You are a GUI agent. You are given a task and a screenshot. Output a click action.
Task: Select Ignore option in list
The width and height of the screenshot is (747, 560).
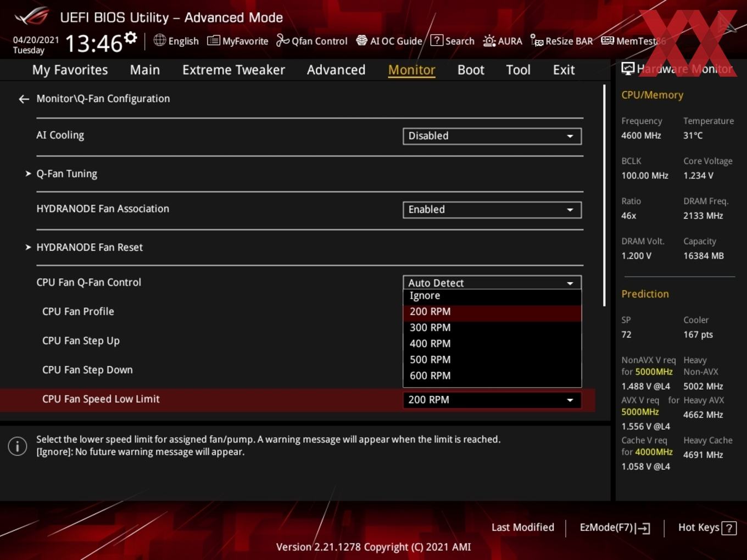tap(492, 296)
